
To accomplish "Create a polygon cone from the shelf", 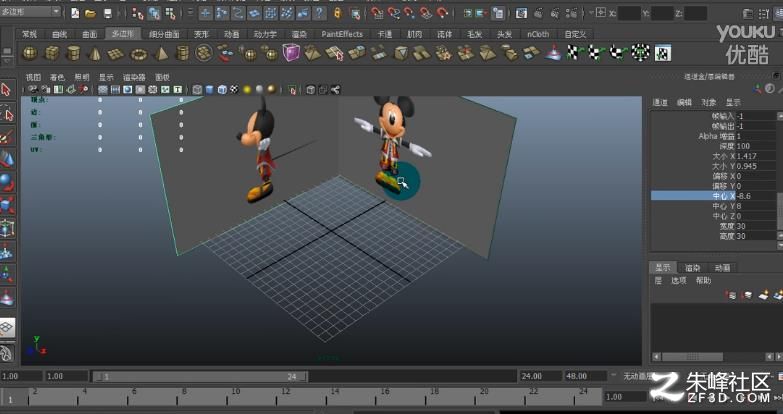I will [95, 53].
